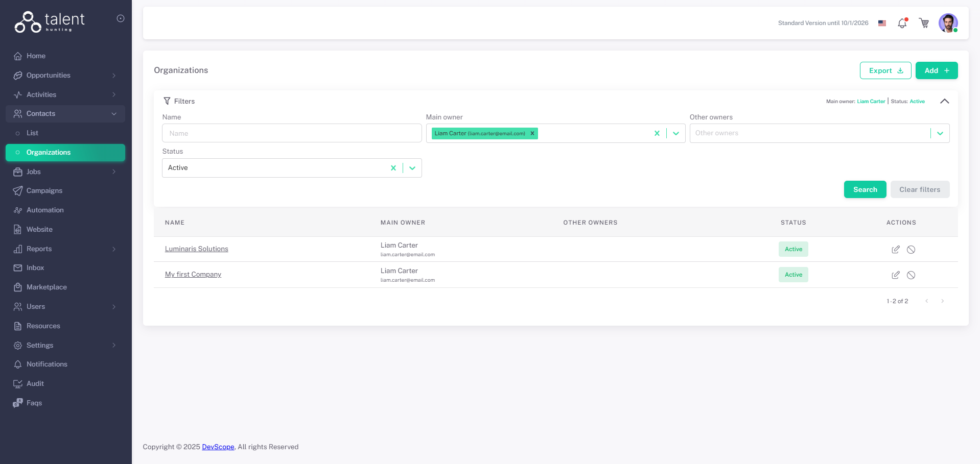Open the user profile avatar
The width and height of the screenshot is (980, 464).
948,23
